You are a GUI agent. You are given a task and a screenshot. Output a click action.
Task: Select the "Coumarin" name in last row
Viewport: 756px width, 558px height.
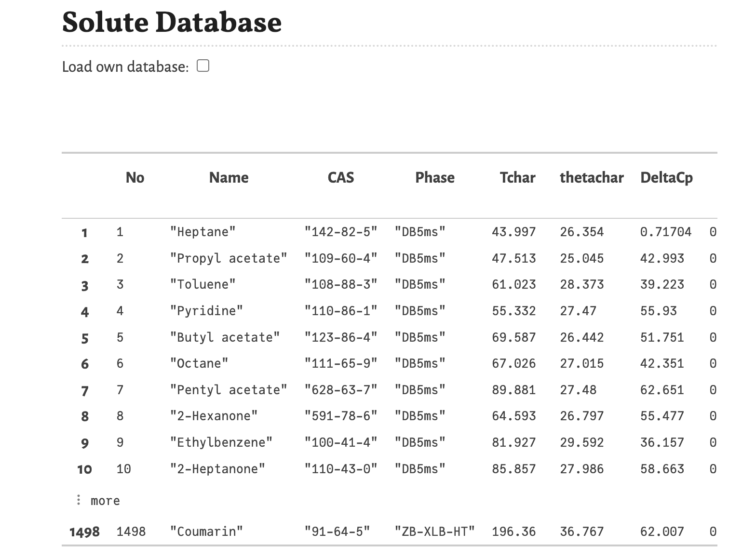[206, 532]
